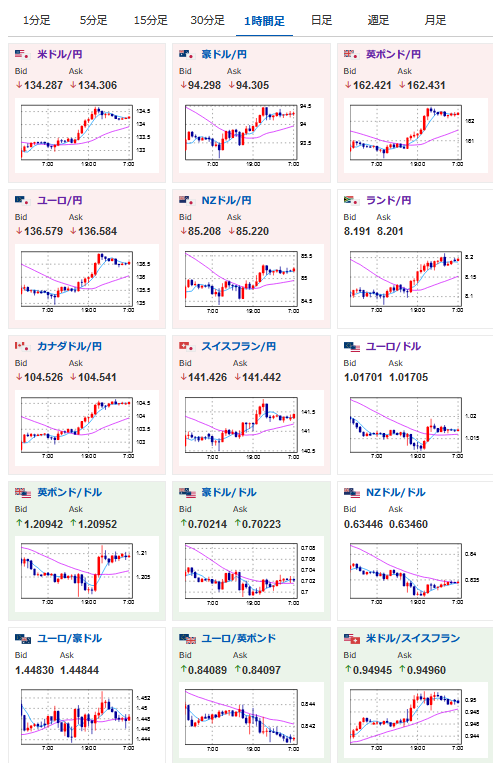
Task: Click the EU/US flag icon for ユーロ/ドル
Action: (351, 346)
